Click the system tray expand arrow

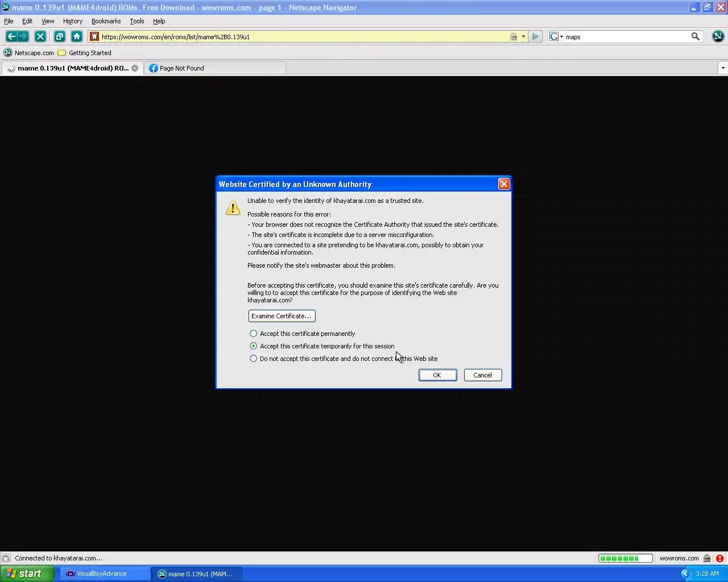click(685, 573)
